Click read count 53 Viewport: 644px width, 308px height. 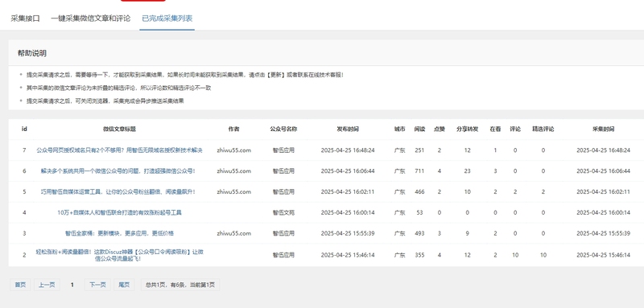tap(419, 212)
